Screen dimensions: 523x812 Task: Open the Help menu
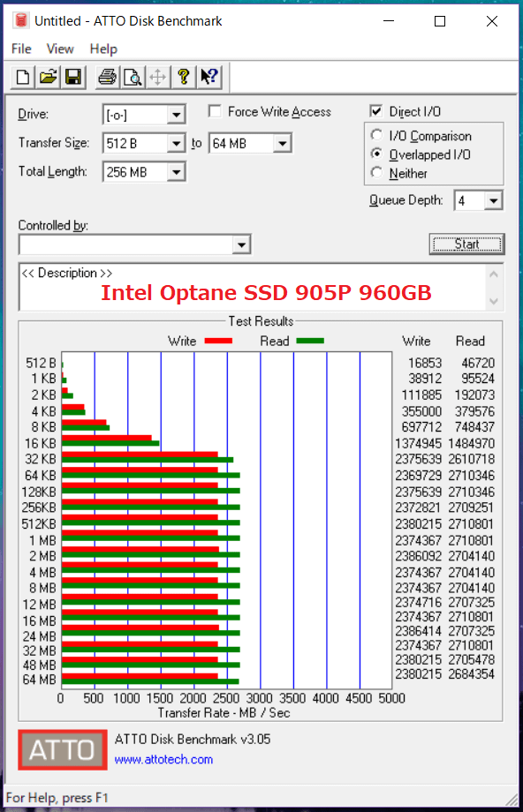coord(103,49)
